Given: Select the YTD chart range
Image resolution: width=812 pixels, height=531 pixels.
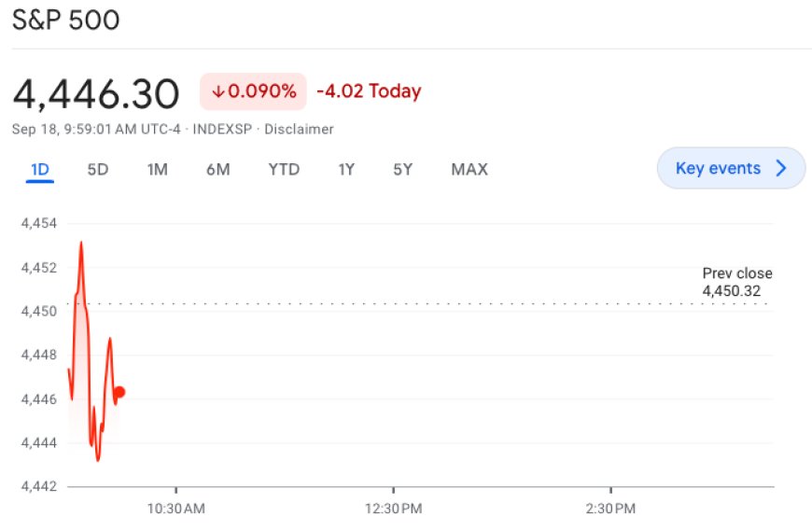Looking at the screenshot, I should 284,169.
